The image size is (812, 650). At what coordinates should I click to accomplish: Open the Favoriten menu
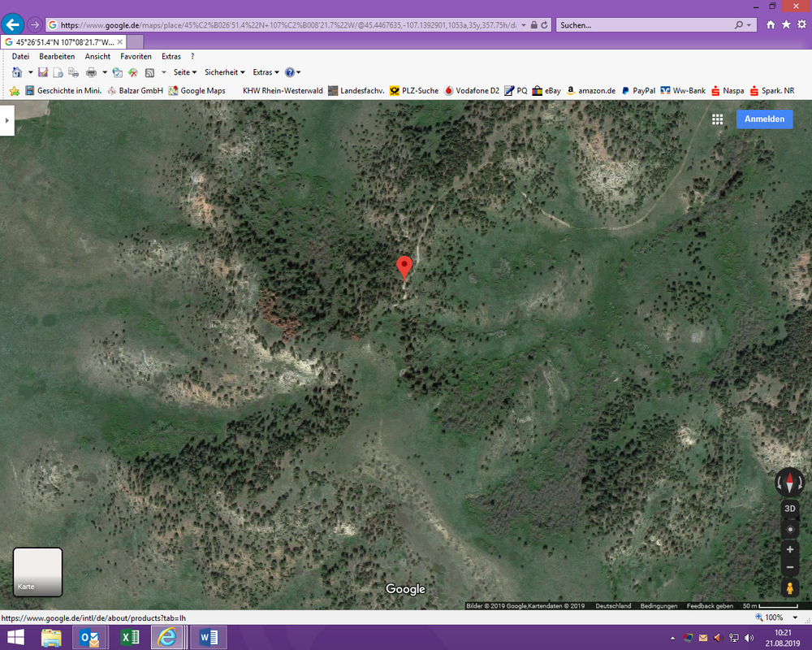coord(136,57)
